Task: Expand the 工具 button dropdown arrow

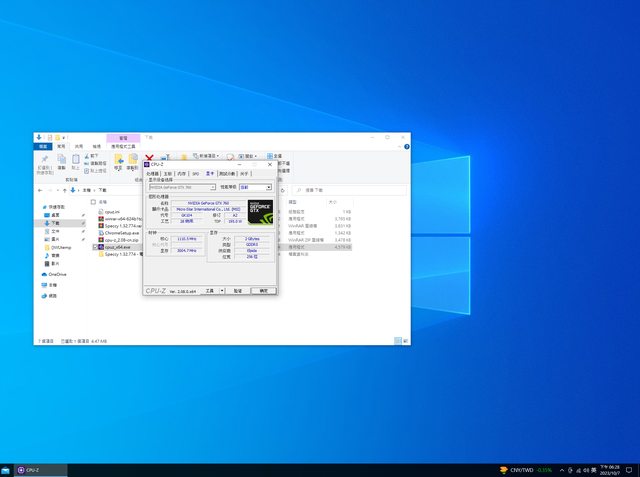Action: click(222, 290)
